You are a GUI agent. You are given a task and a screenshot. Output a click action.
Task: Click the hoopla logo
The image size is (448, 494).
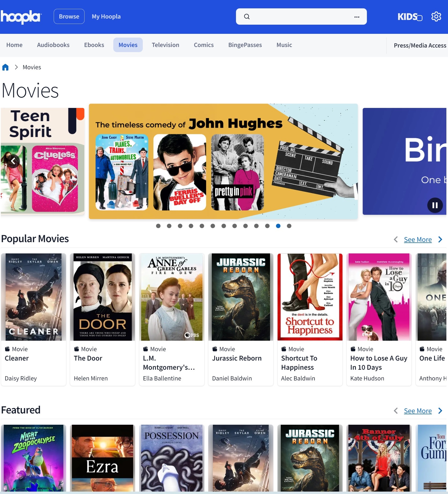pyautogui.click(x=21, y=17)
